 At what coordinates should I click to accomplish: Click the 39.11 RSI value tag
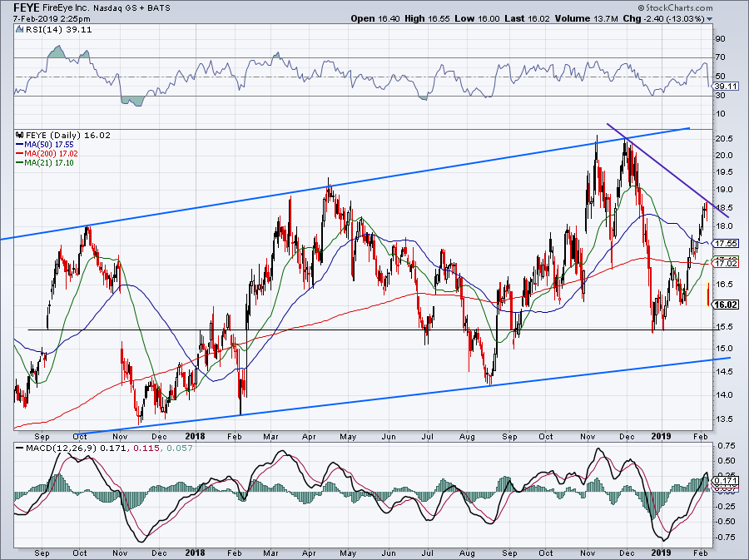[x=726, y=87]
